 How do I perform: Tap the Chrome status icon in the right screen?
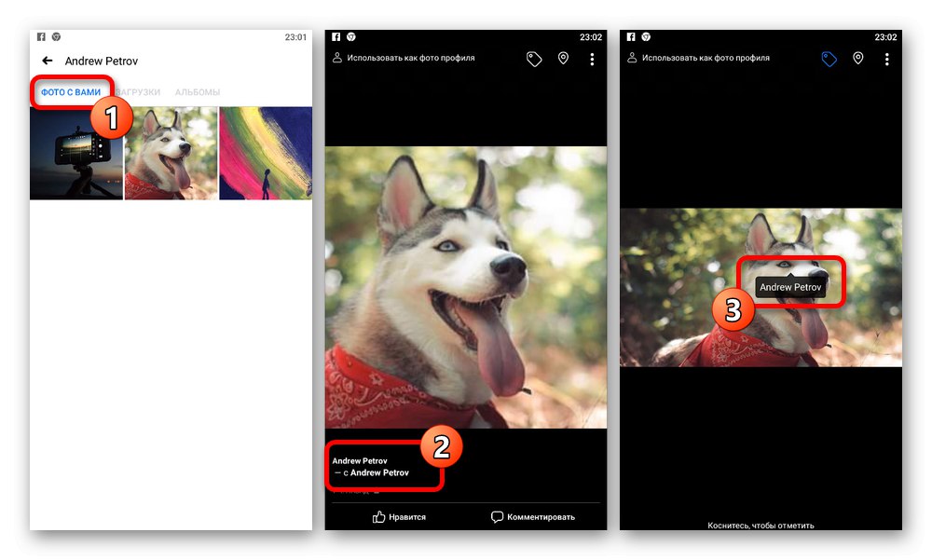646,37
